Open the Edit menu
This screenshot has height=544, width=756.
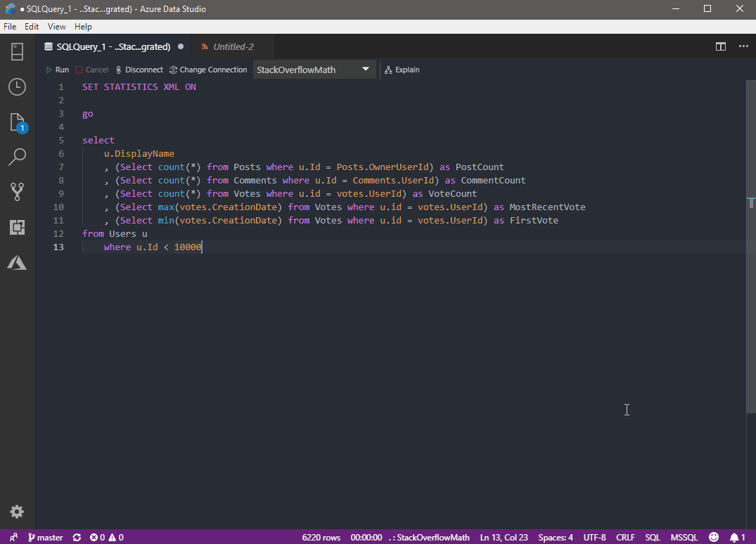point(32,27)
